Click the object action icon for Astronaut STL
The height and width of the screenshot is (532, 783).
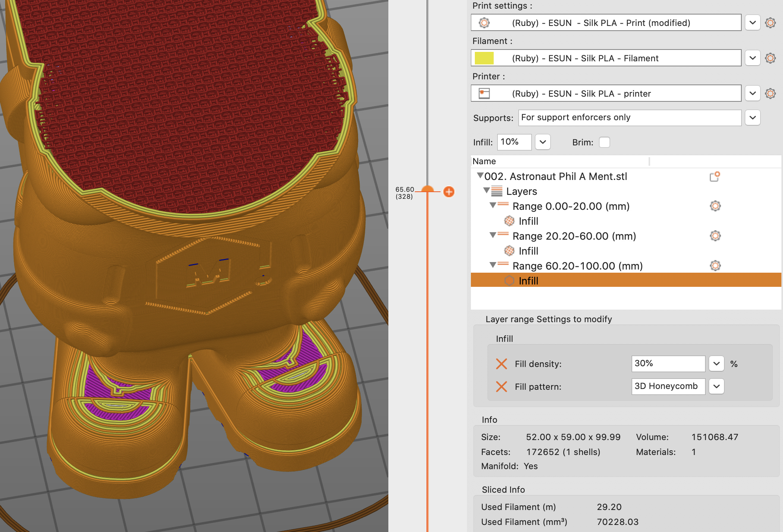click(714, 177)
